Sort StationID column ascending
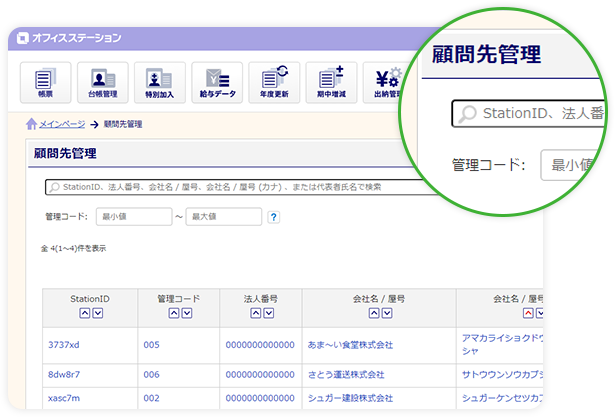 [85, 313]
